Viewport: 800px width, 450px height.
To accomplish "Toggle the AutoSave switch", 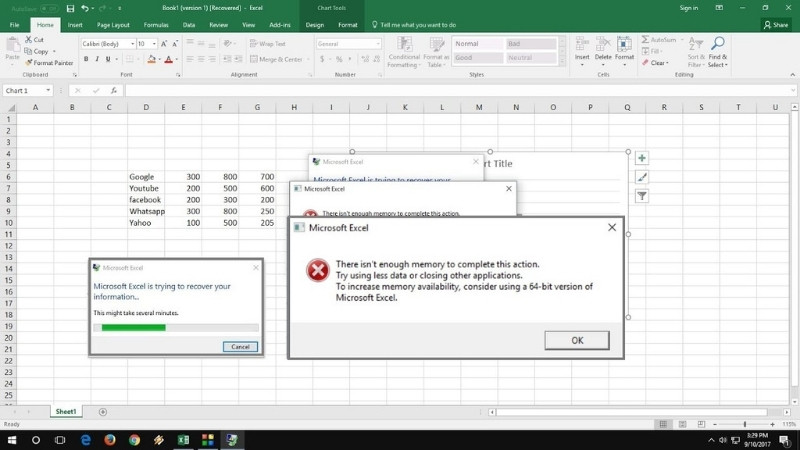I will pos(49,8).
